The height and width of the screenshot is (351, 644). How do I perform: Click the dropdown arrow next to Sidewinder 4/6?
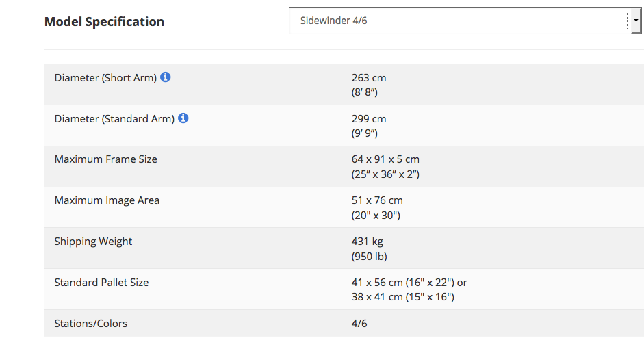(x=635, y=21)
